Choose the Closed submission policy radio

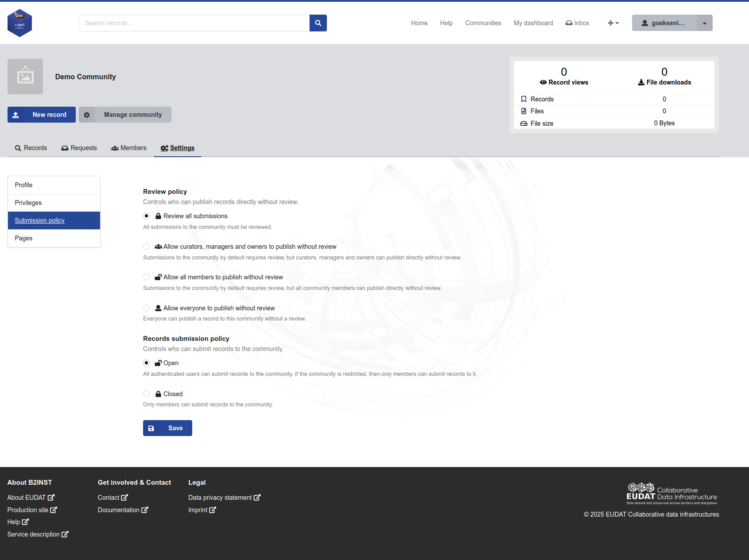tap(146, 394)
